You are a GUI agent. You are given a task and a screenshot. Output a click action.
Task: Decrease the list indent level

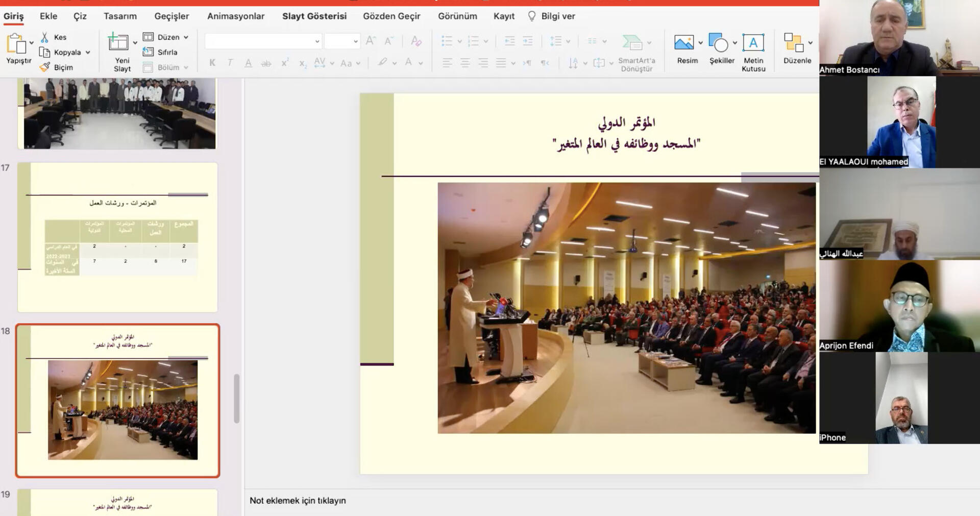click(x=509, y=41)
